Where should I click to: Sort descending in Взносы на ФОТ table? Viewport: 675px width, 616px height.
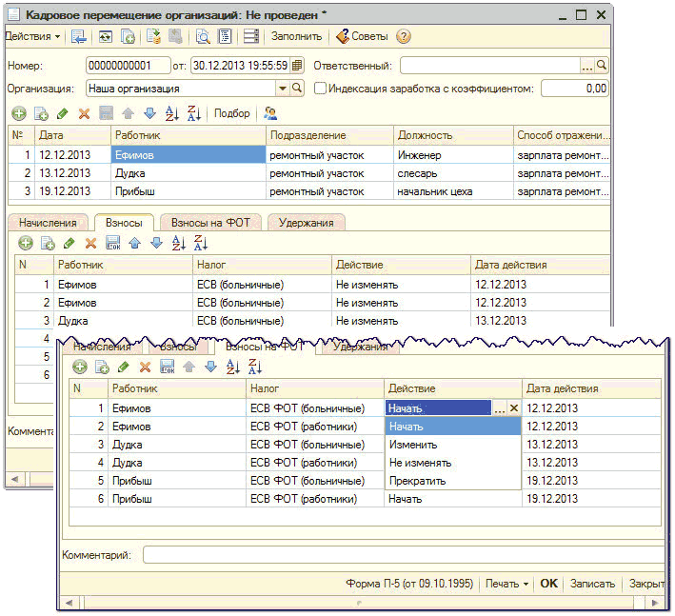[x=254, y=367]
